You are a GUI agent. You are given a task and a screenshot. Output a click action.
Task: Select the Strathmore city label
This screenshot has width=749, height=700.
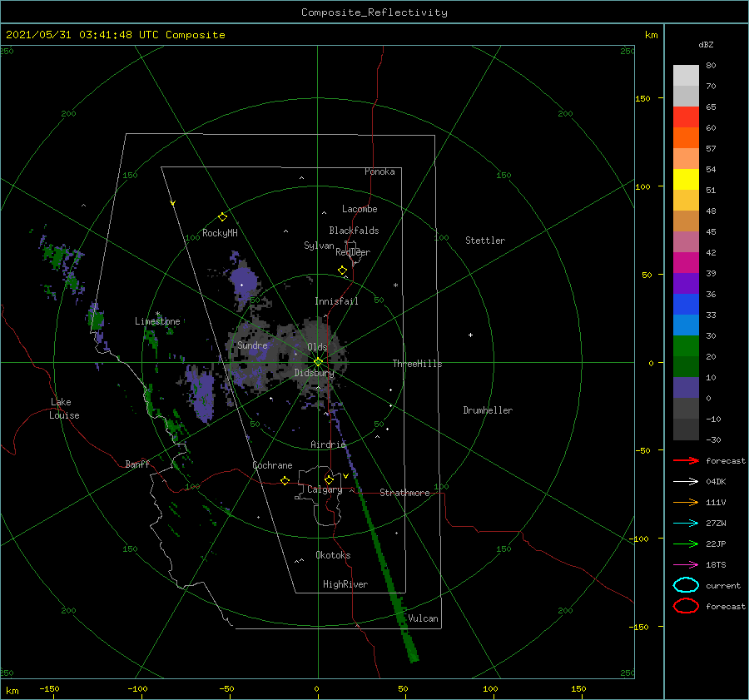pyautogui.click(x=404, y=493)
